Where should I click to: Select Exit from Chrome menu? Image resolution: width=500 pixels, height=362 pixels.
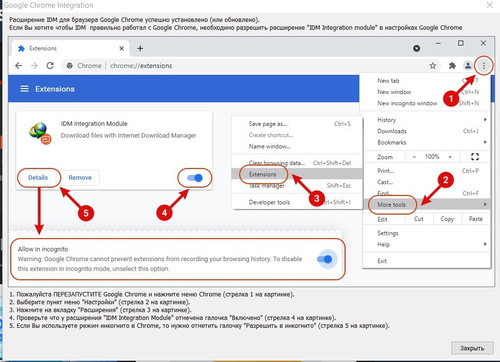(427, 261)
